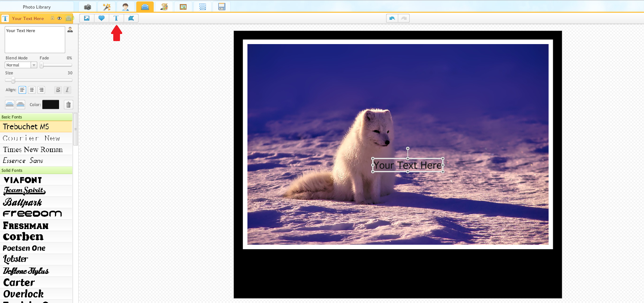
Task: Open the Photo Library tab
Action: coord(37,7)
